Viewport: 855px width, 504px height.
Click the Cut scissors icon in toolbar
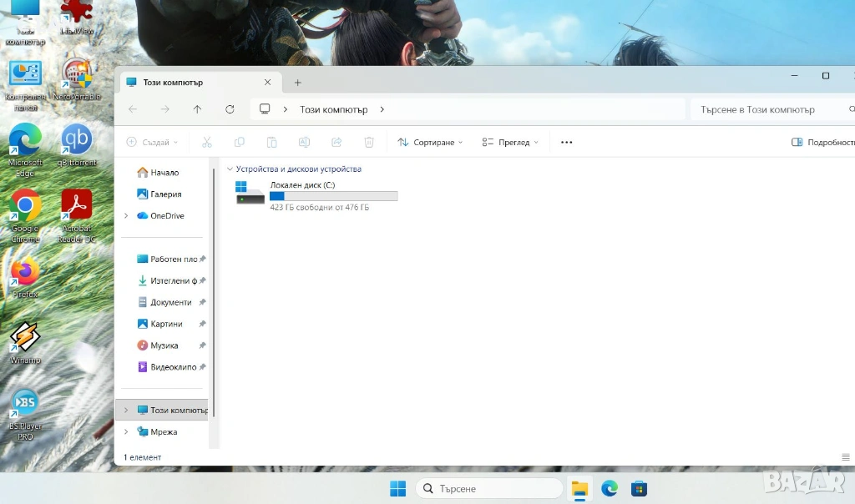click(x=207, y=143)
